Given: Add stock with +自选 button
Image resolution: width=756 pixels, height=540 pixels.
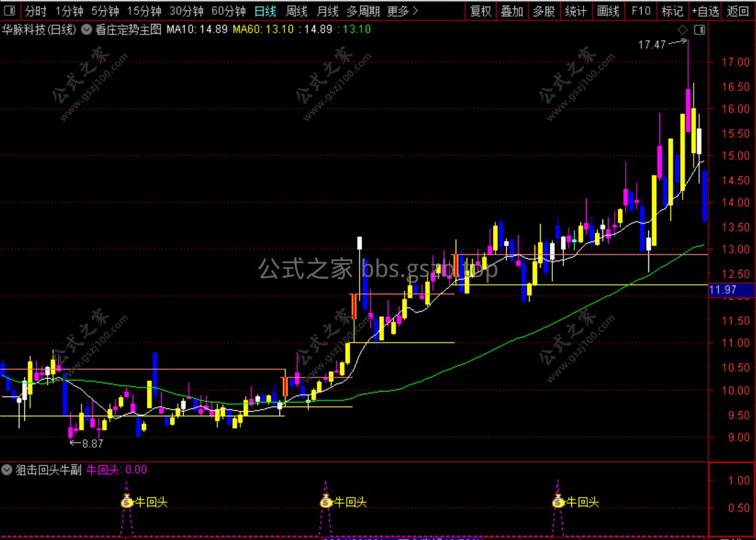Looking at the screenshot, I should point(705,11).
